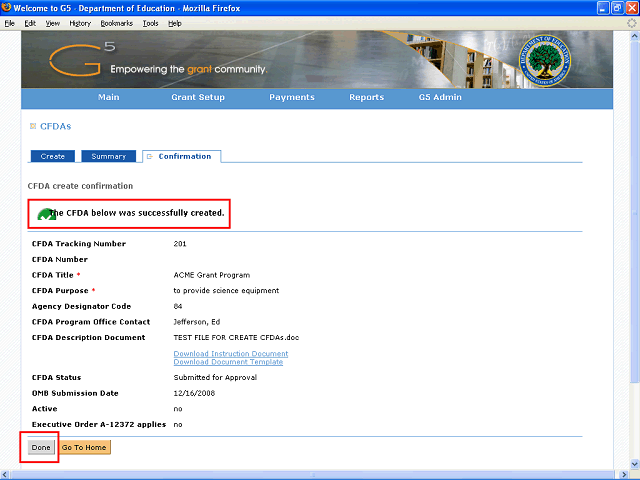The width and height of the screenshot is (640, 480).
Task: Click horizontal scrollbar right arrow
Action: coord(624,475)
